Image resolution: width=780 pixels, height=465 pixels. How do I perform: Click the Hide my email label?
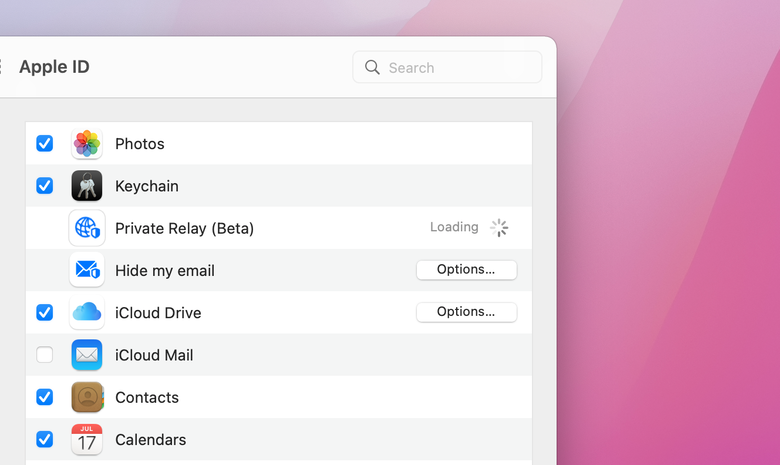[x=165, y=271]
